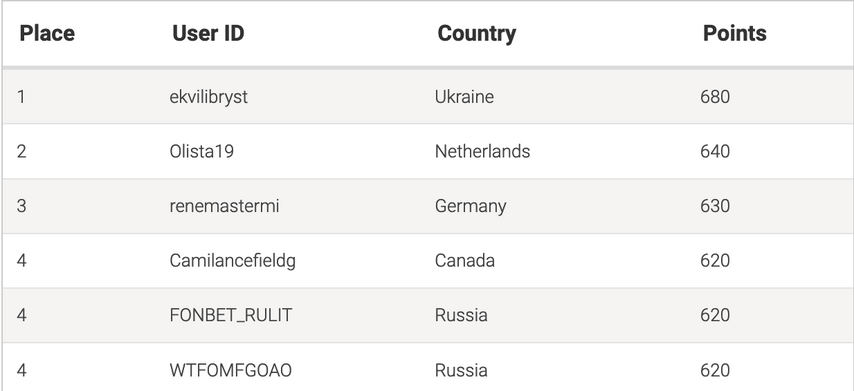854x391 pixels.
Task: Click the 640 points value
Action: [x=715, y=151]
